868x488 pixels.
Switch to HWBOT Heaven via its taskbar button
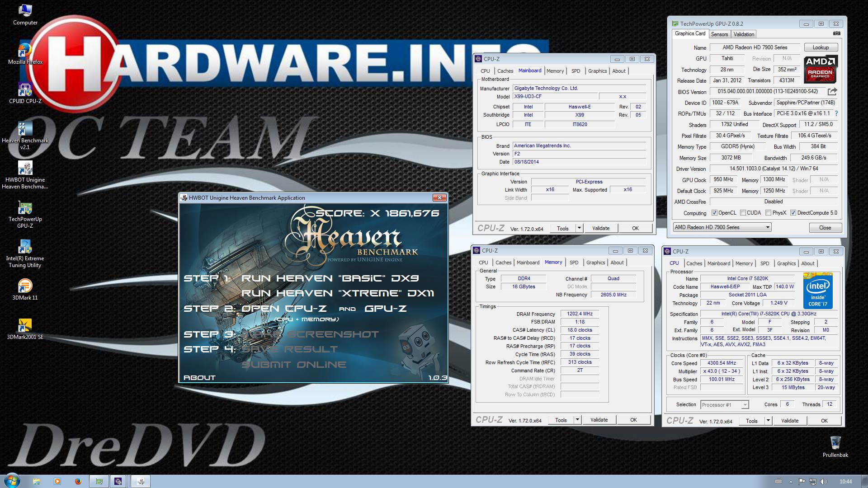[x=141, y=481]
